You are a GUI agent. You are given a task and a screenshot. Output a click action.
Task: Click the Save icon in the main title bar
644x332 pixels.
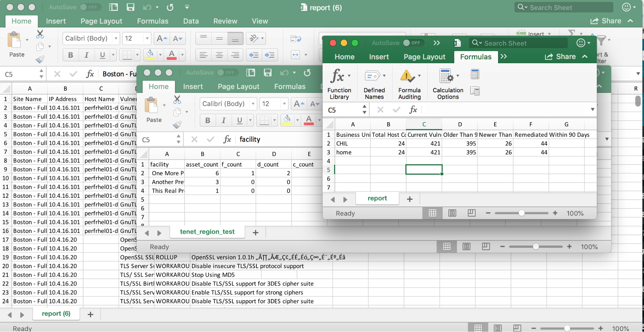[130, 7]
